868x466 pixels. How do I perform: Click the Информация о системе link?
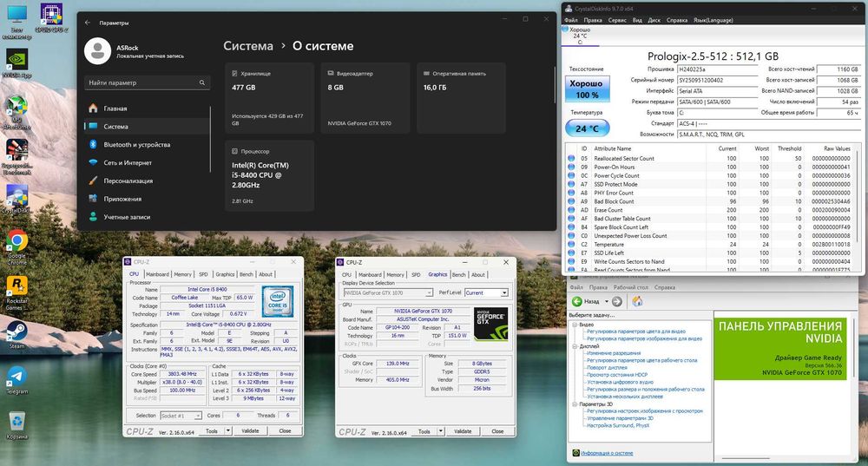click(x=607, y=453)
